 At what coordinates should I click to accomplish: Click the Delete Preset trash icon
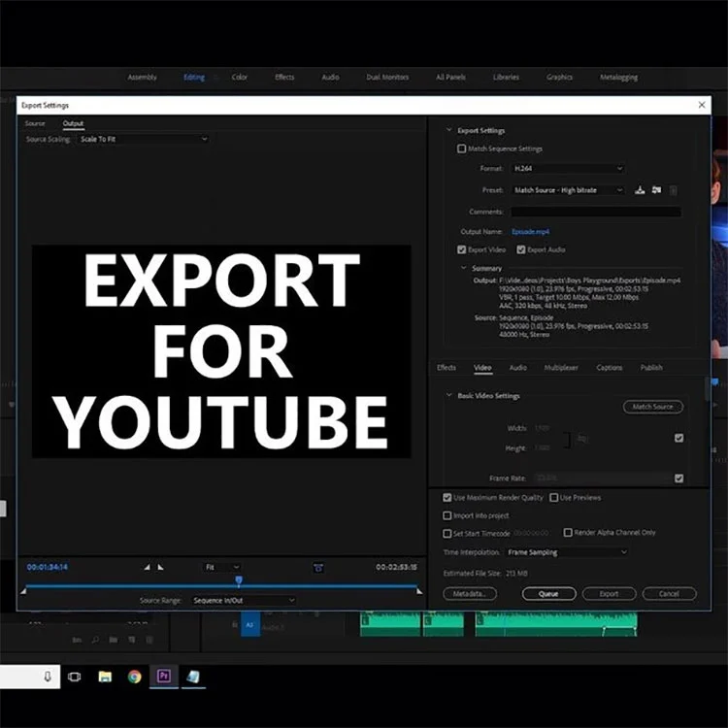coord(674,190)
